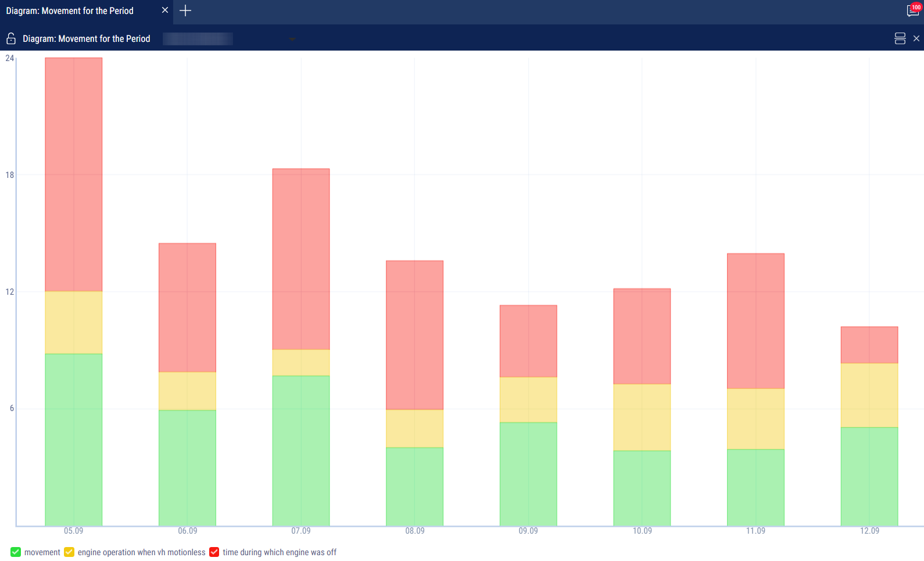Add a new tab with plus icon
Image resolution: width=924 pixels, height=561 pixels.
[185, 10]
